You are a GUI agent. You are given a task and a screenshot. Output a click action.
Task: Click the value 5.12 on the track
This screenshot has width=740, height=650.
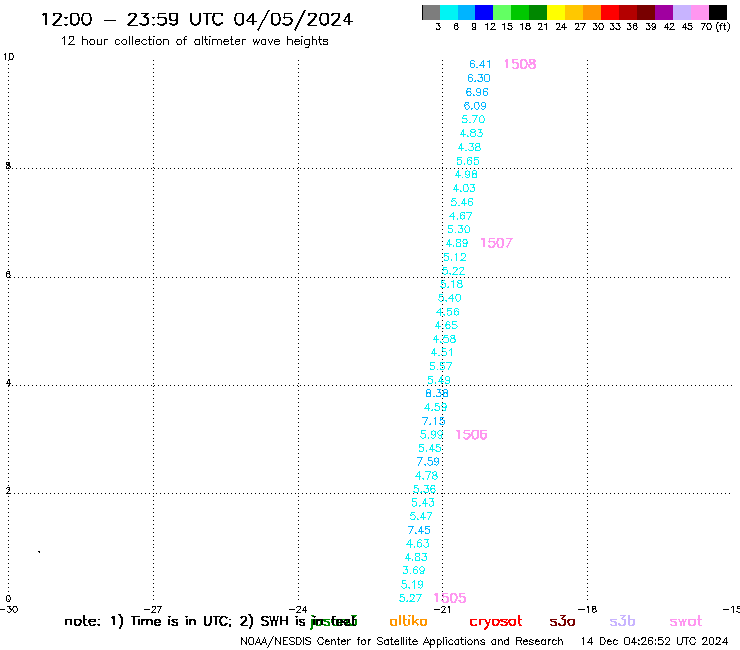coord(455,257)
